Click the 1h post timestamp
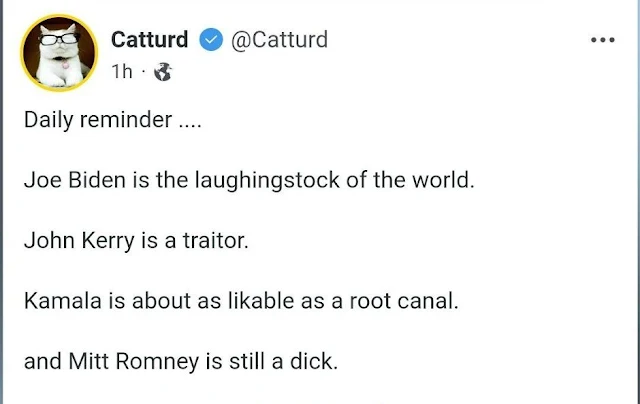 [x=122, y=73]
